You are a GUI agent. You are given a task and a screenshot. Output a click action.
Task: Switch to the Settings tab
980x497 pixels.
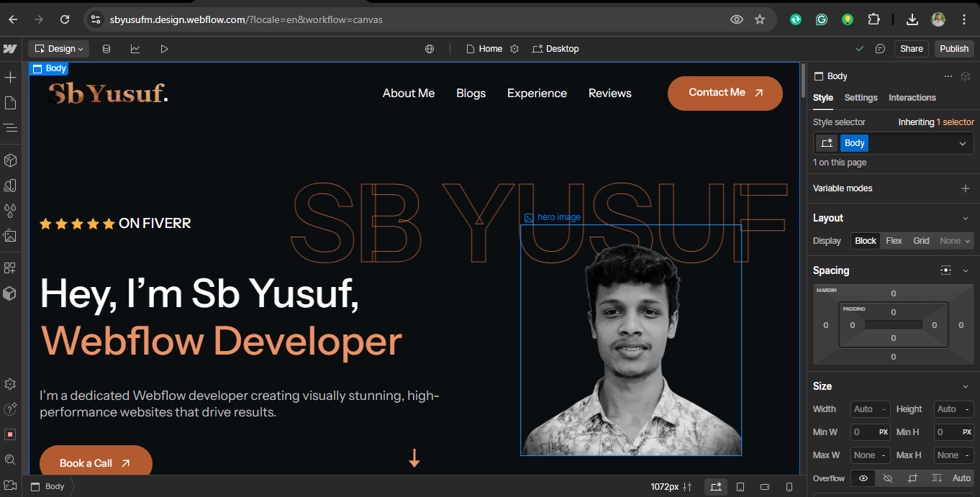tap(861, 98)
